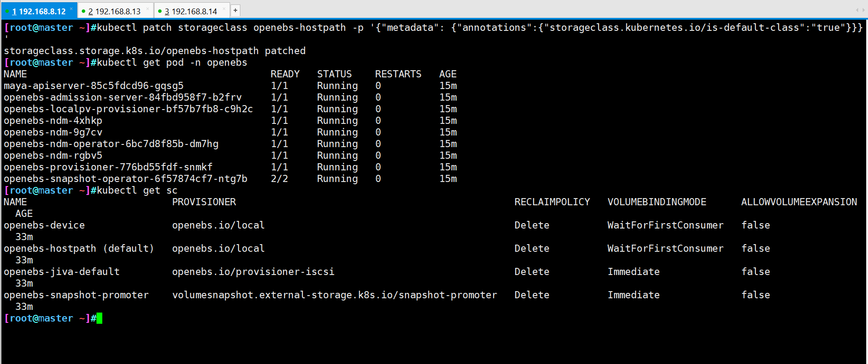Click the STATUS column header

[x=335, y=74]
